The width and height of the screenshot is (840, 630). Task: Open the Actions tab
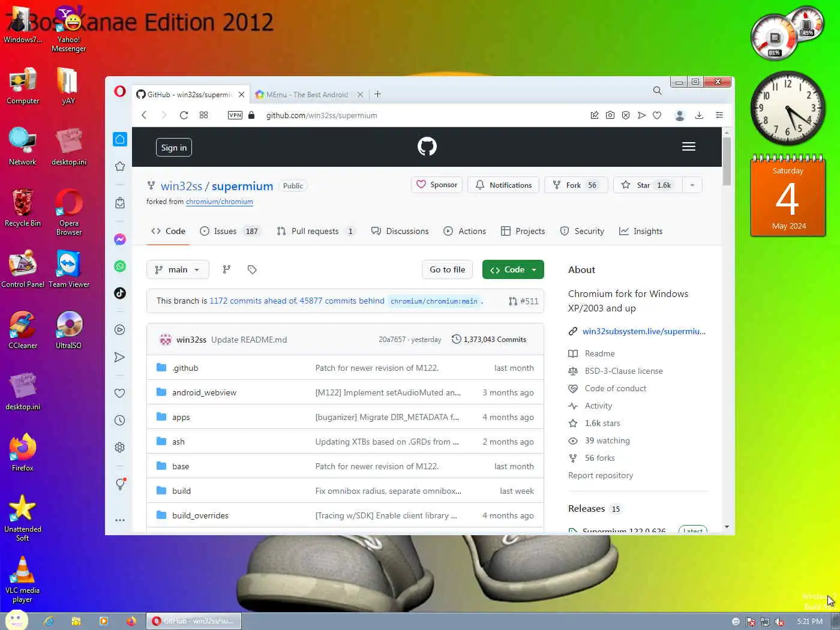464,231
